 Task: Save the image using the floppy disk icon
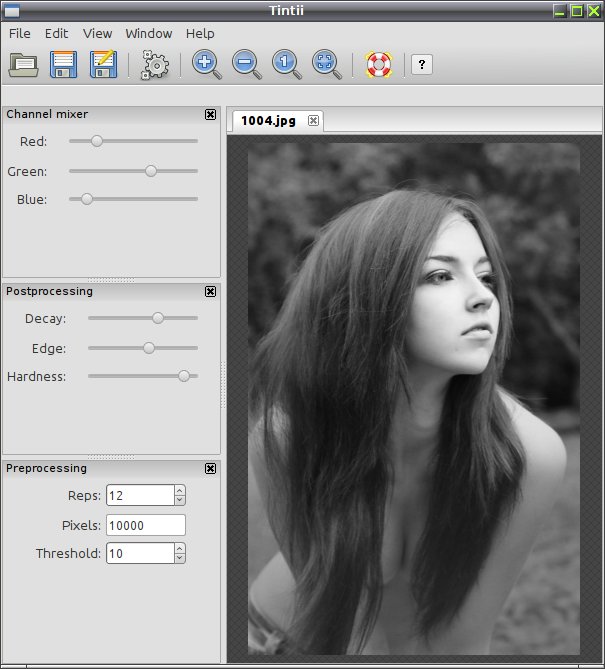coord(64,64)
